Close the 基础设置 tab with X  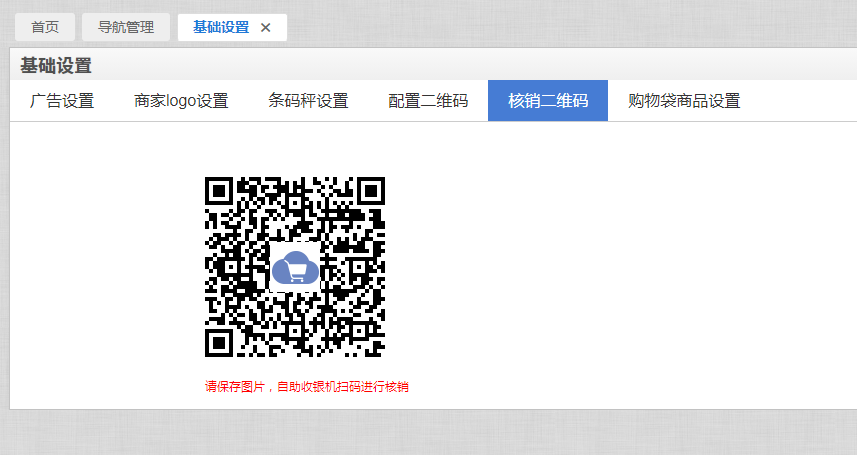266,27
